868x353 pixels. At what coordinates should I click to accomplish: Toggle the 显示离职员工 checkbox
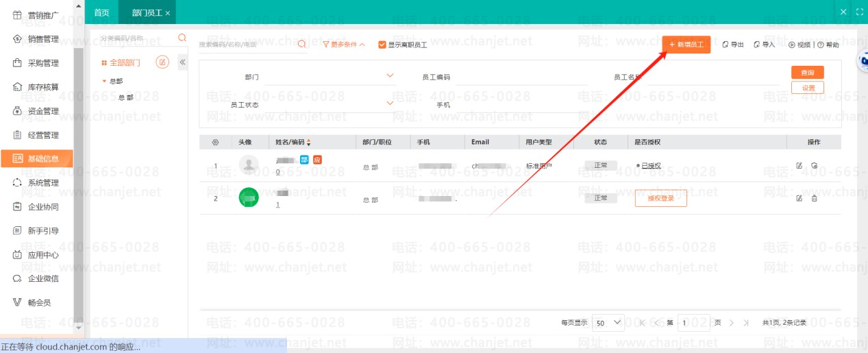[x=382, y=45]
